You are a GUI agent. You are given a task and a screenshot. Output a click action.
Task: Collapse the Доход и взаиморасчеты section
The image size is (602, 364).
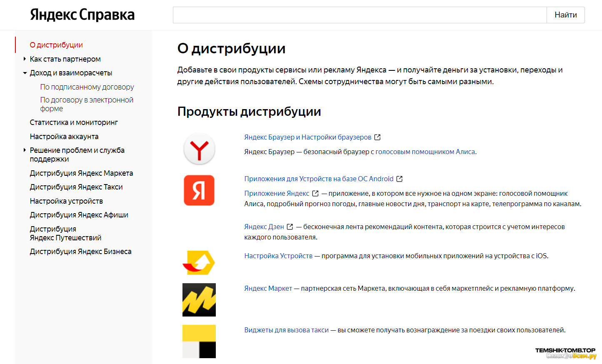point(25,73)
